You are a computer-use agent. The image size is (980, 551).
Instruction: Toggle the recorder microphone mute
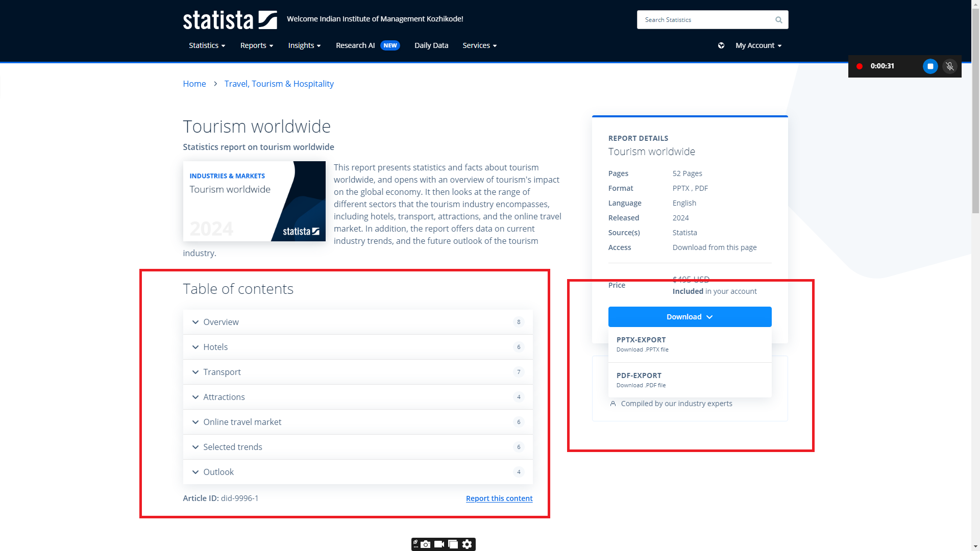[950, 66]
